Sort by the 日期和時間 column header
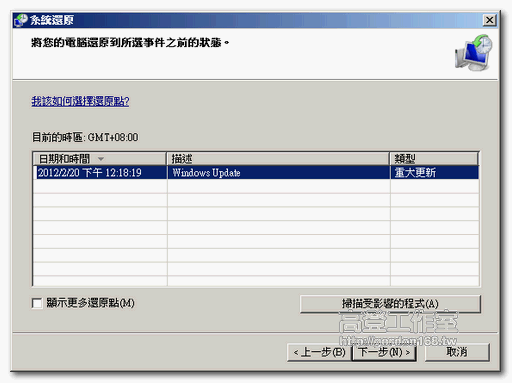 click(x=100, y=159)
